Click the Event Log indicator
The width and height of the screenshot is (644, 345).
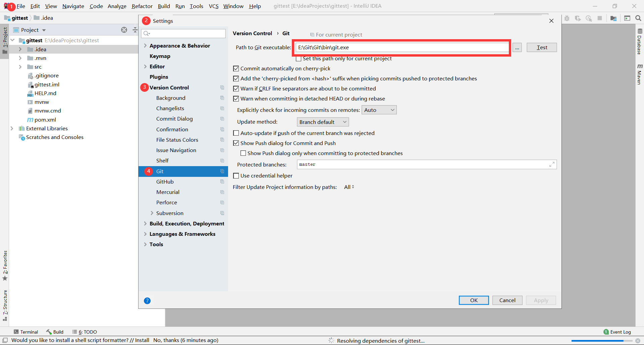pos(617,332)
